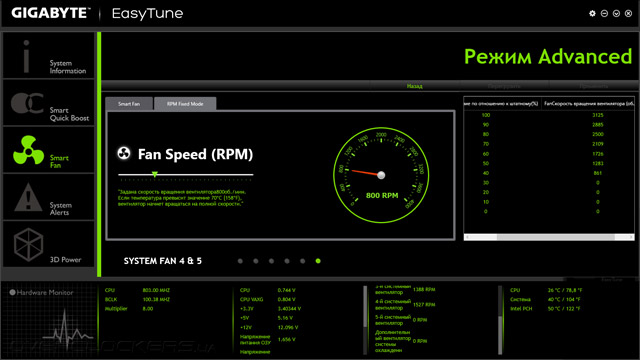Click the fan icon beside Fan Speed (RPM)

124,153
